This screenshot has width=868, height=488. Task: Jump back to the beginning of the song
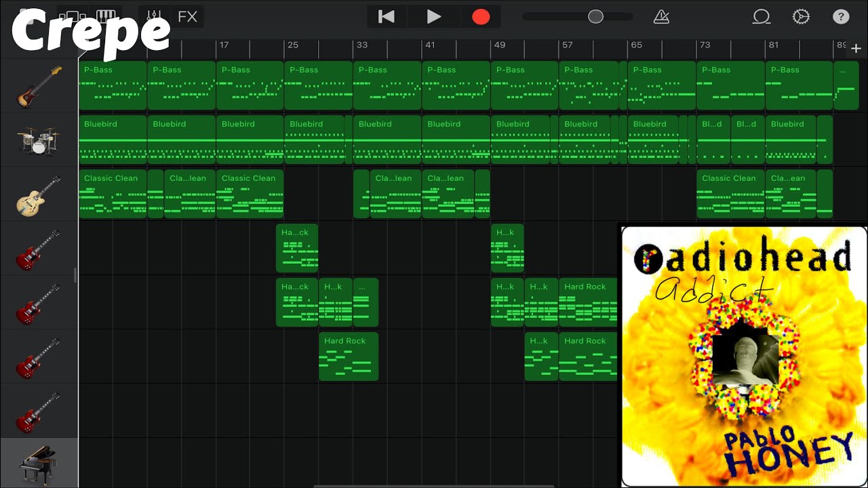click(x=387, y=17)
